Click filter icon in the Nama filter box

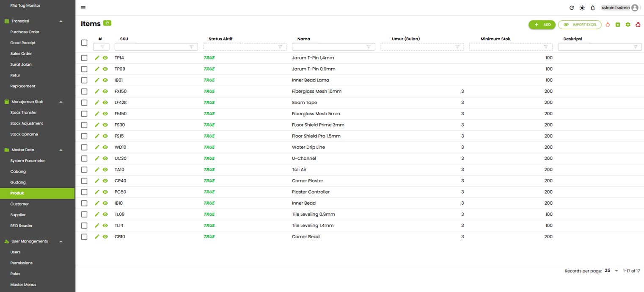point(369,47)
